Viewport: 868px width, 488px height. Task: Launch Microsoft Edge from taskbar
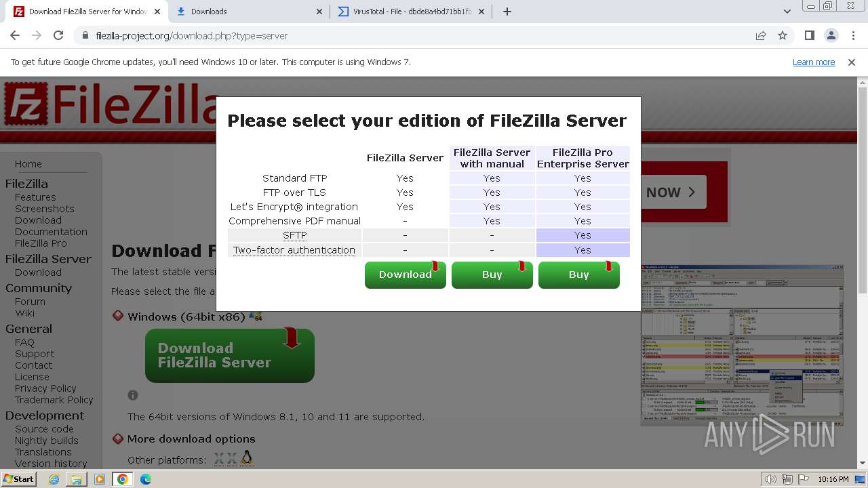[146, 479]
